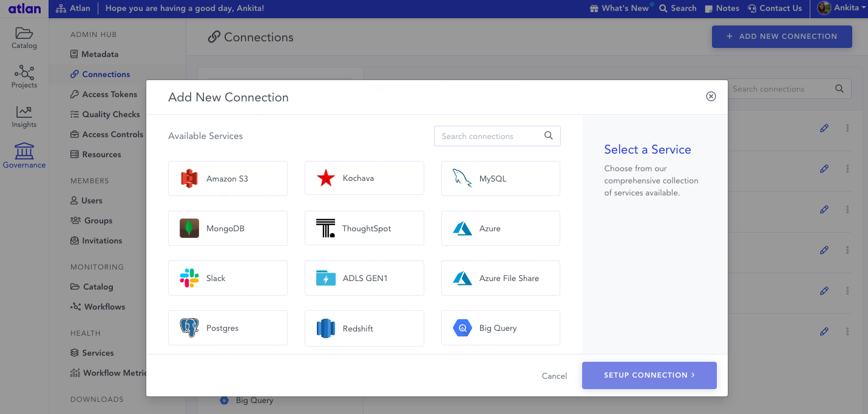868x414 pixels.
Task: Open Workflow Metrics under Health
Action: (109, 373)
